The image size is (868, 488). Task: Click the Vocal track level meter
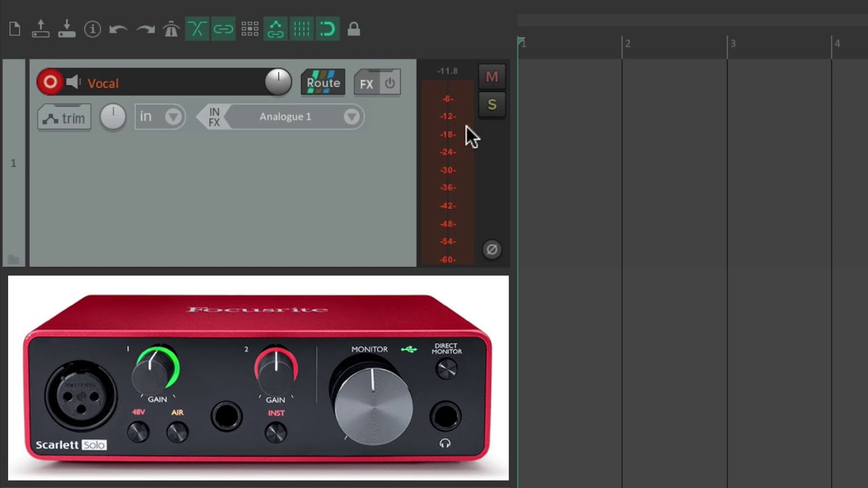pos(448,172)
